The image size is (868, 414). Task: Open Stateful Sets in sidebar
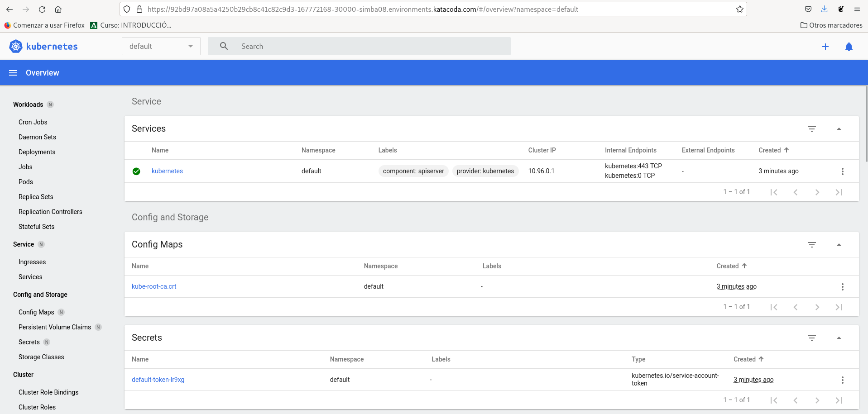(x=37, y=227)
